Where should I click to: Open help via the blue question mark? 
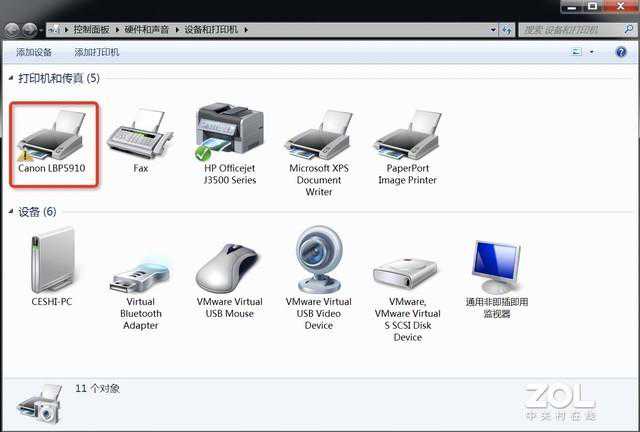pos(620,52)
